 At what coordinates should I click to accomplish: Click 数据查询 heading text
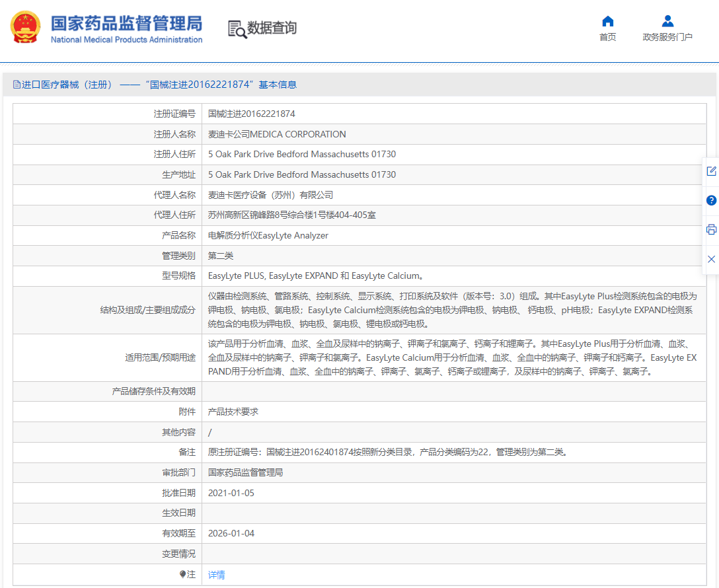pyautogui.click(x=272, y=28)
